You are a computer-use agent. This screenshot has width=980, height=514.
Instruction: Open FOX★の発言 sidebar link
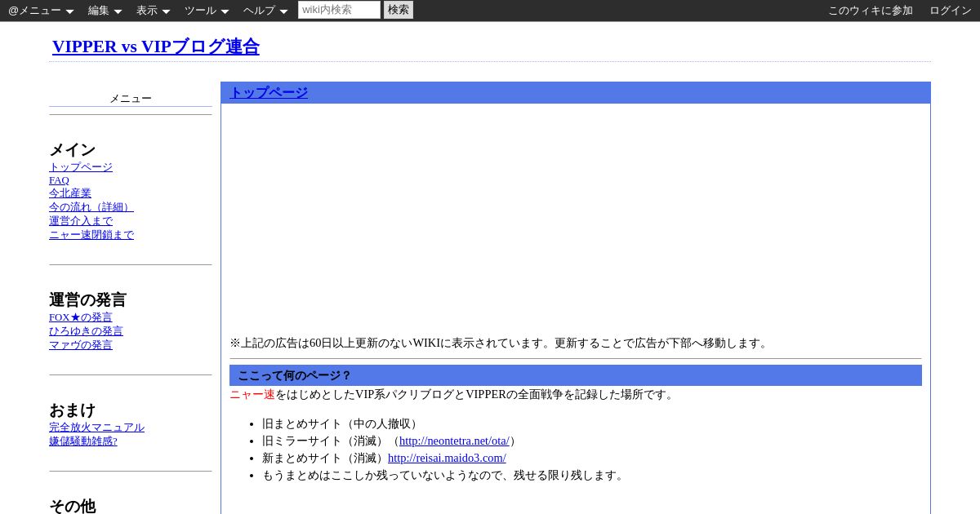[x=81, y=317]
